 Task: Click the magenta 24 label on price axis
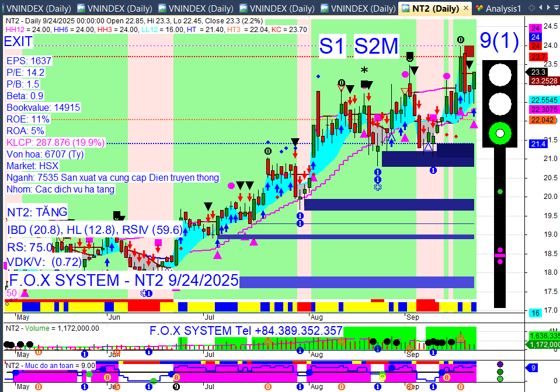pos(535,28)
